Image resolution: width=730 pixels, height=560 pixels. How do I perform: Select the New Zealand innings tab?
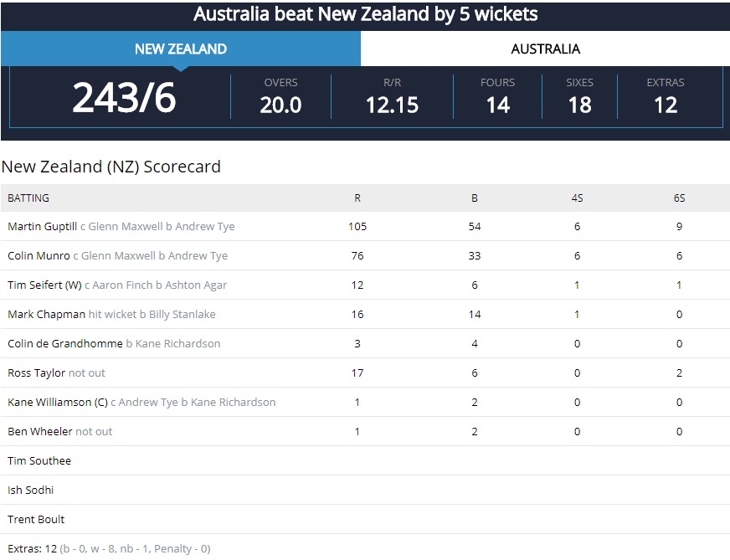click(181, 49)
